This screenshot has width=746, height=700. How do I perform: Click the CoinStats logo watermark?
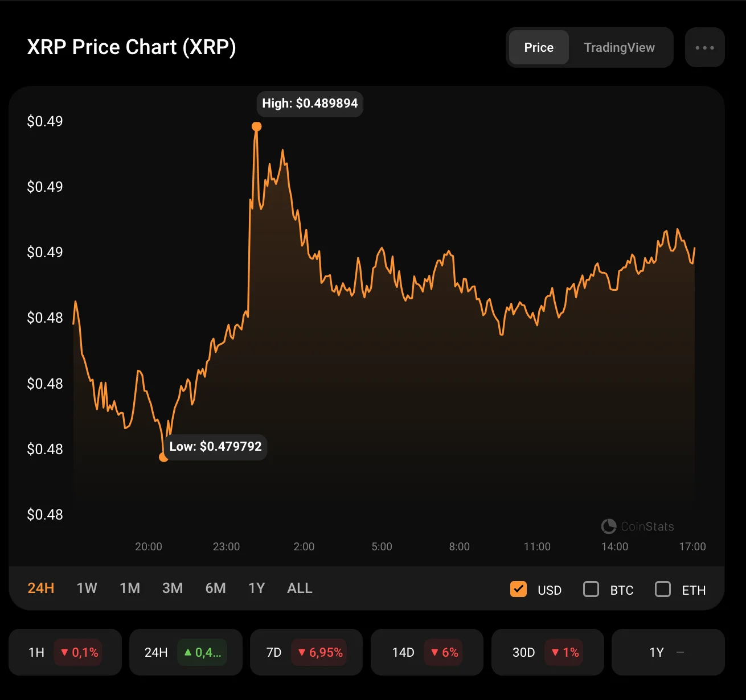coord(637,526)
